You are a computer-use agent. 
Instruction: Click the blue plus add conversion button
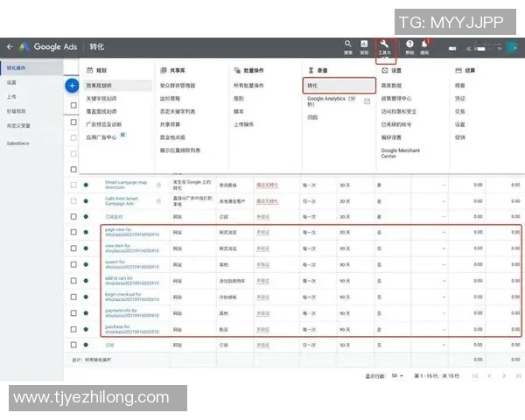pyautogui.click(x=72, y=86)
